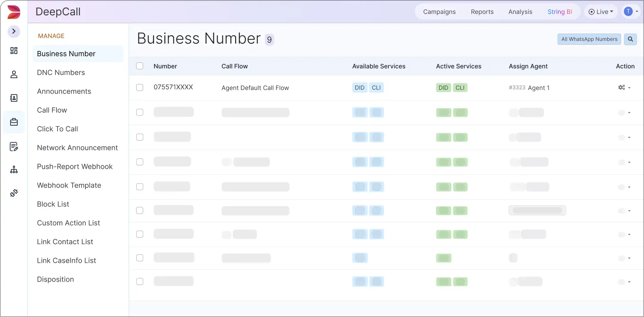Click the user profile sidebar icon
This screenshot has width=644, height=317.
click(14, 74)
